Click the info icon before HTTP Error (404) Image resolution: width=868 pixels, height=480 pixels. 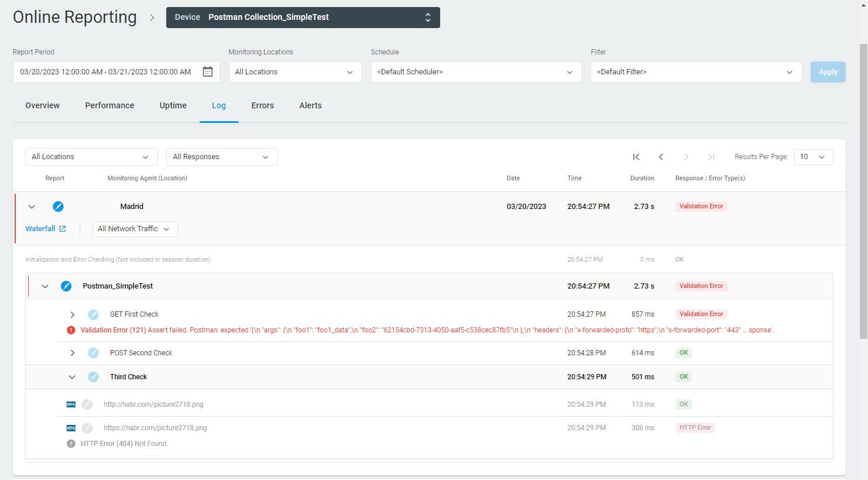71,443
